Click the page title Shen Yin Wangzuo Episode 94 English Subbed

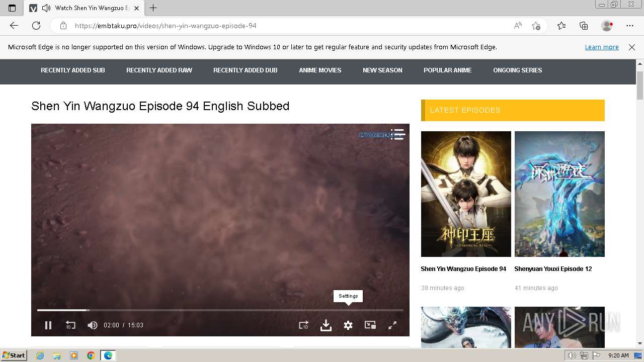(x=160, y=106)
